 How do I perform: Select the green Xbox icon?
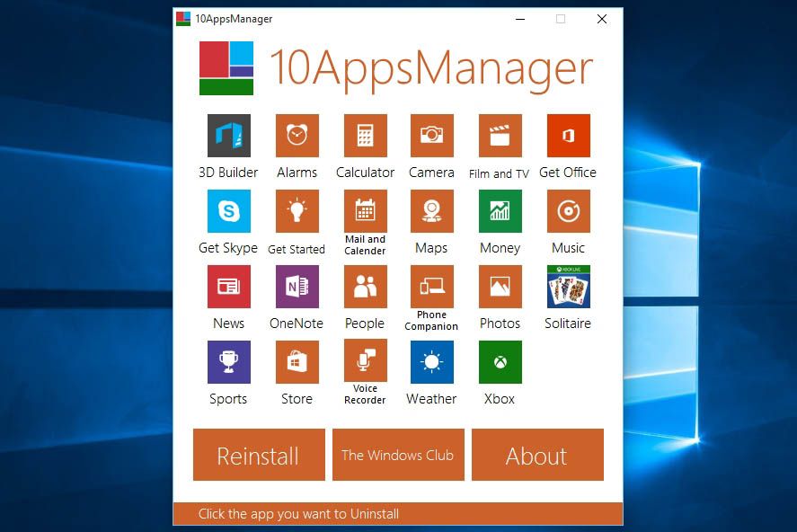coord(500,362)
